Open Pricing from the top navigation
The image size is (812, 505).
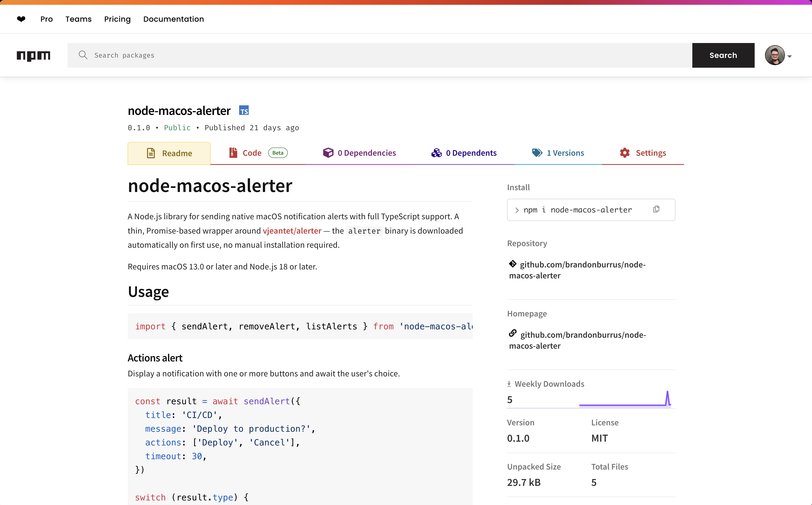click(x=117, y=19)
